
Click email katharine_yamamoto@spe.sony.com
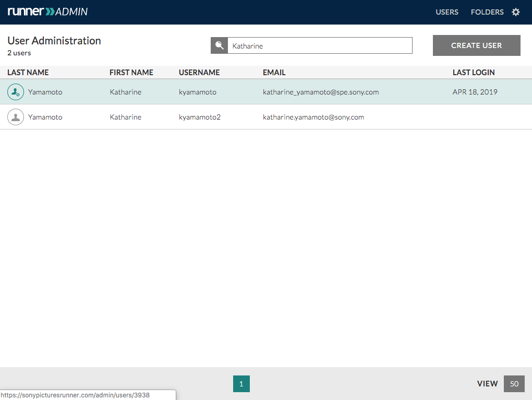321,92
